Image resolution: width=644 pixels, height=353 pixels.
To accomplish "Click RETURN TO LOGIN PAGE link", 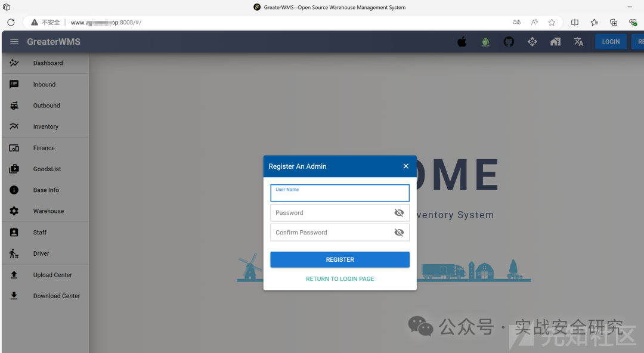I will [x=340, y=279].
